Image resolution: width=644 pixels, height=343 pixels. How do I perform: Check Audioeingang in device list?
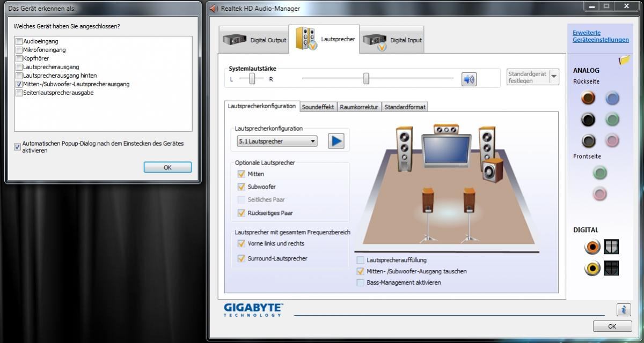pyautogui.click(x=19, y=41)
